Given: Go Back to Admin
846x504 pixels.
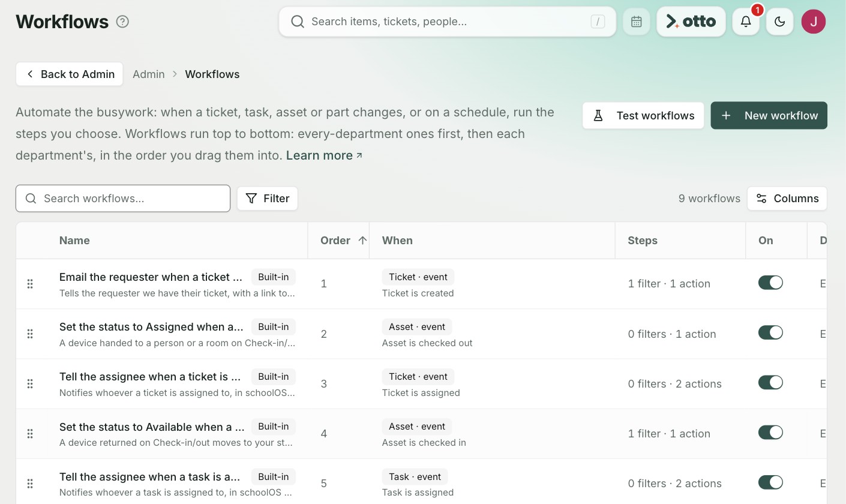Looking at the screenshot, I should click(70, 74).
